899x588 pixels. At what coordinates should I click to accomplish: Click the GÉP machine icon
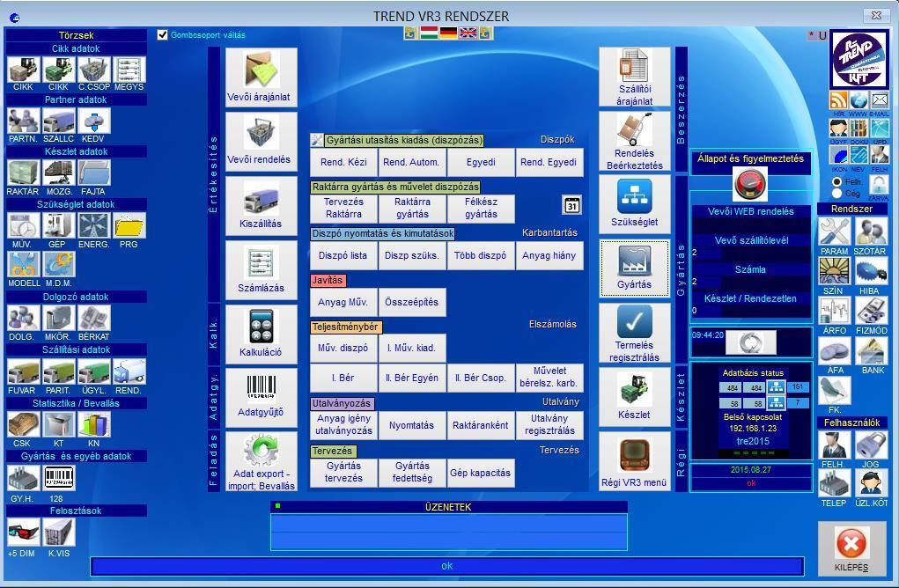click(58, 226)
